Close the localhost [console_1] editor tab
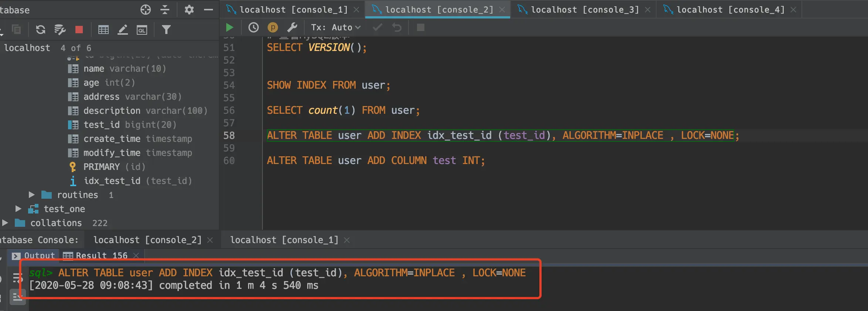The width and height of the screenshot is (868, 311). [356, 10]
